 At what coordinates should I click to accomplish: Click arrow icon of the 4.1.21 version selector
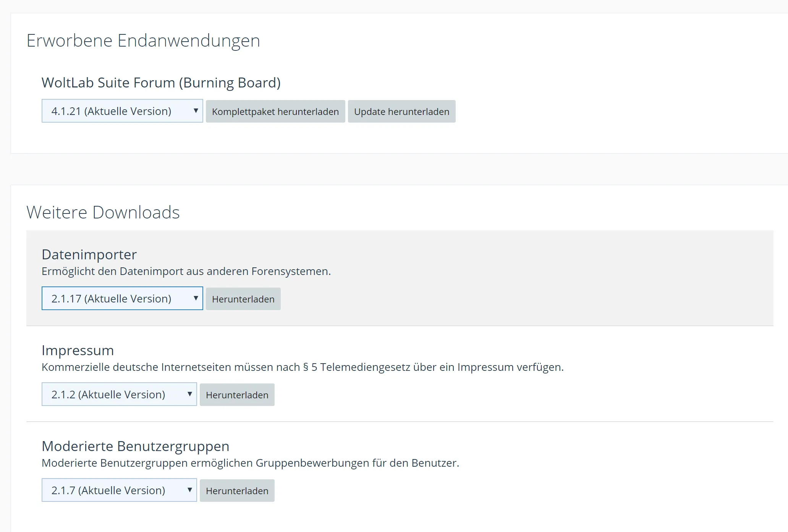pyautogui.click(x=196, y=111)
